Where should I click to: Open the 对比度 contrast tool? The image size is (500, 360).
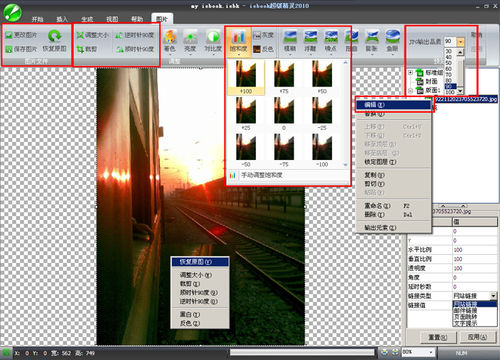[x=213, y=41]
